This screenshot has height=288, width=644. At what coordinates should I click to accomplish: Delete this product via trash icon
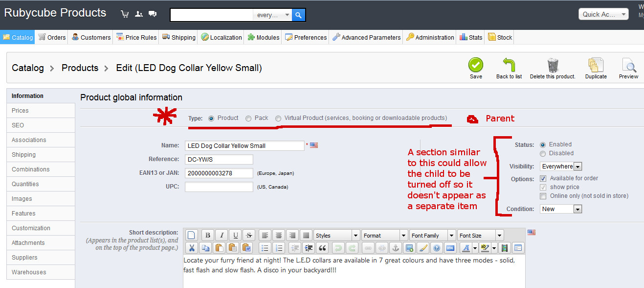coord(553,68)
